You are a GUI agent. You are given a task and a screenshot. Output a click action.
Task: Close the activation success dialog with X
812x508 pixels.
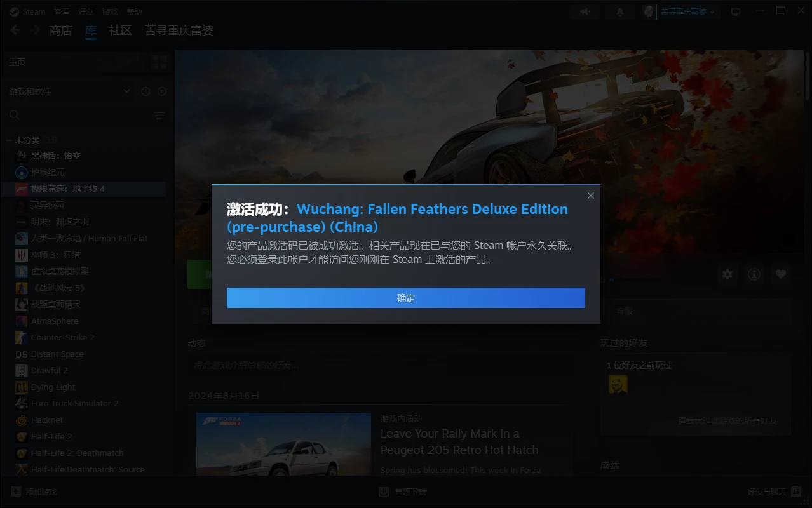[x=590, y=196]
